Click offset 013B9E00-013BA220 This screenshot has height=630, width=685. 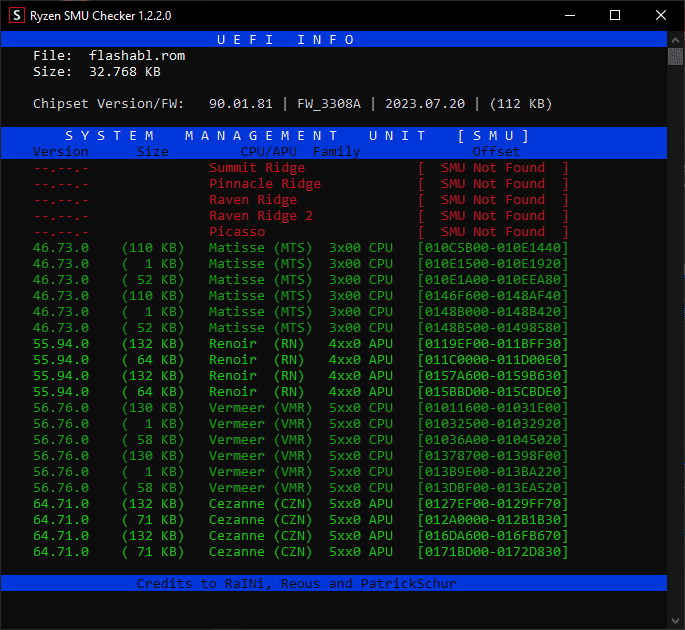[493, 472]
